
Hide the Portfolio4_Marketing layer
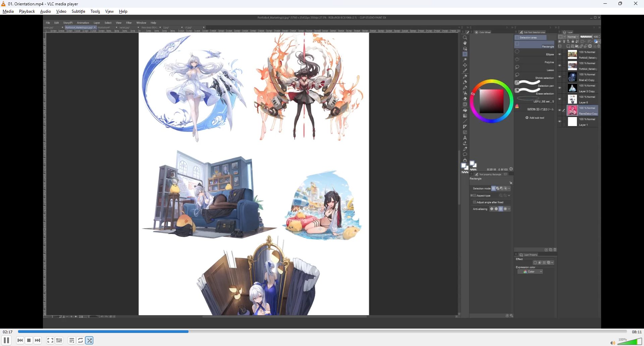(559, 65)
